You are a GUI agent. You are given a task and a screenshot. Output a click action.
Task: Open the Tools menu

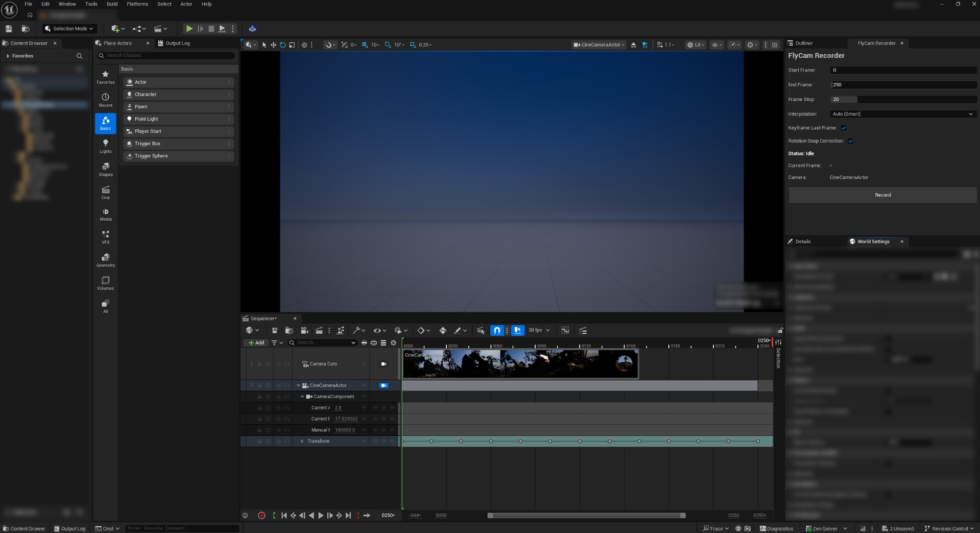(91, 4)
